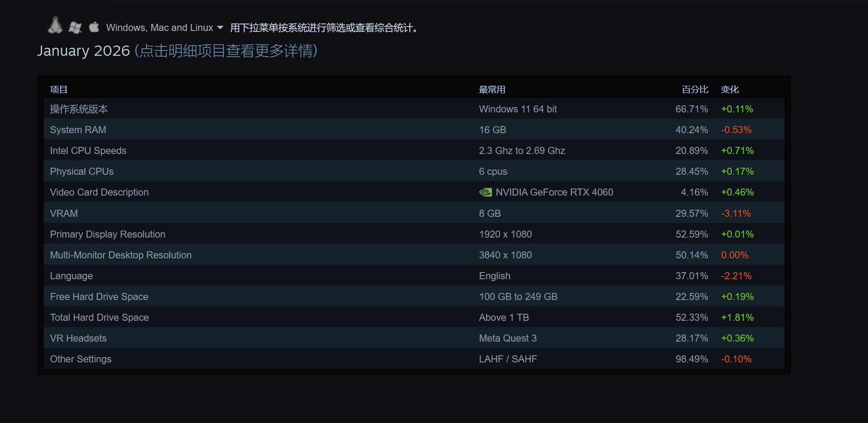Expand the VRAM statistics row
Screen dimensions: 868x423
click(x=64, y=214)
